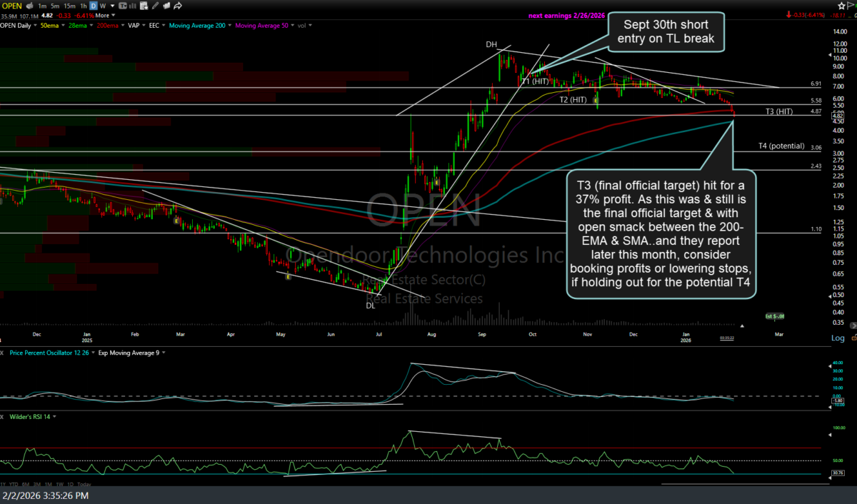Close the Price Percent Oscillator panel
Viewport: 857px width, 504px height.
coord(2,353)
